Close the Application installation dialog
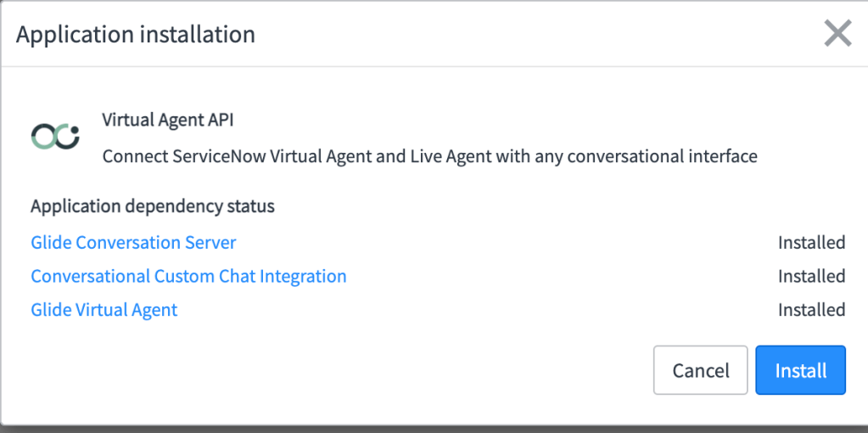This screenshot has width=868, height=433. tap(837, 34)
